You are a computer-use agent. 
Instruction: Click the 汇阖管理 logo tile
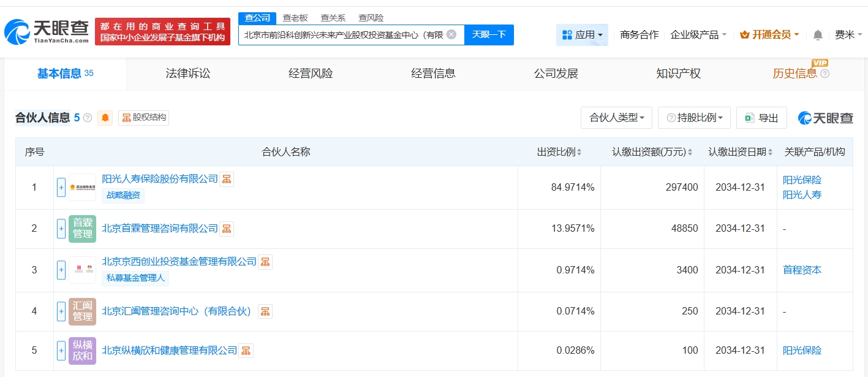coord(82,311)
